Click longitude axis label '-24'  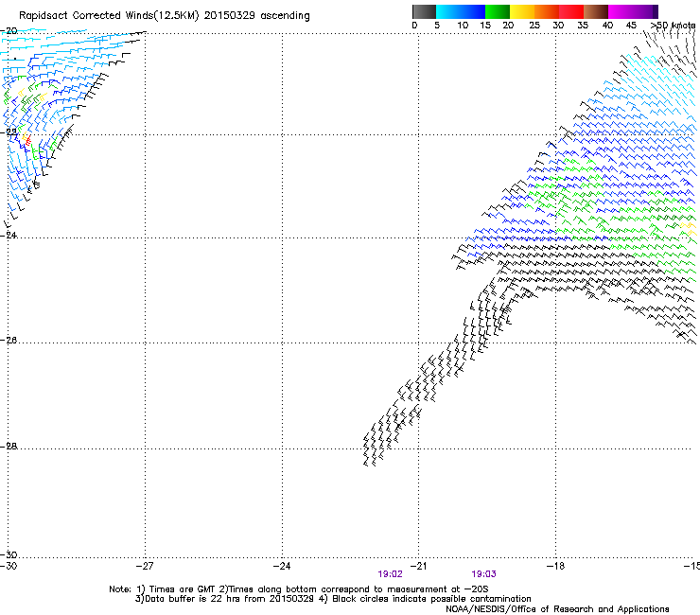(x=282, y=566)
